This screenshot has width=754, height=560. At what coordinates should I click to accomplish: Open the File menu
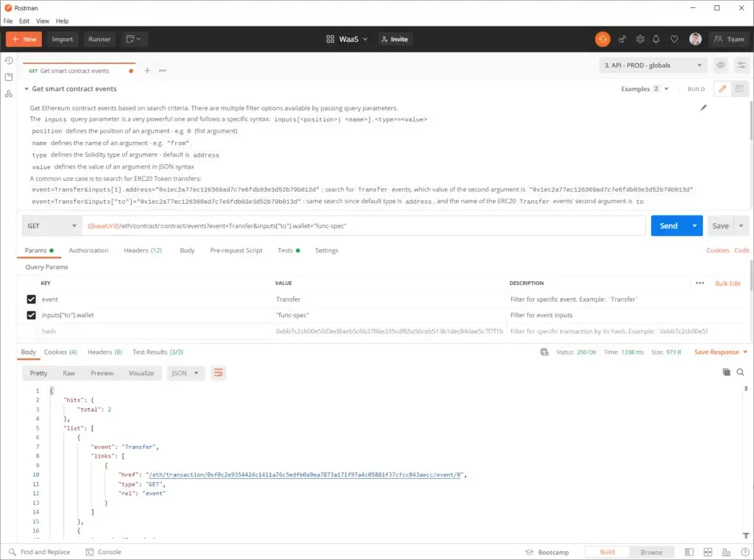click(8, 21)
